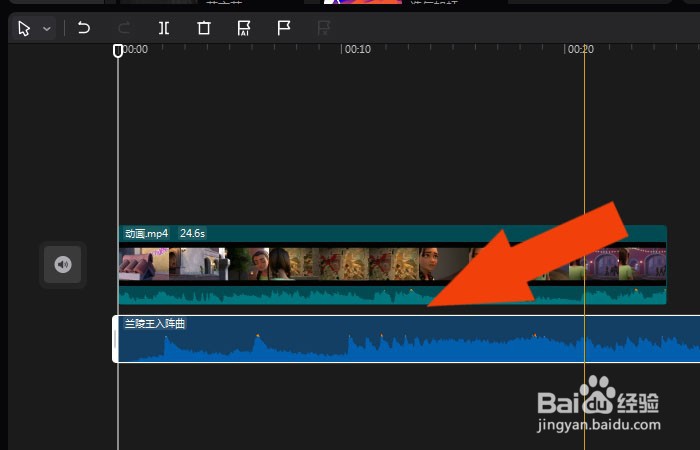700x450 pixels.
Task: Select the 动画.mp4 video clip label
Action: pyautogui.click(x=146, y=233)
